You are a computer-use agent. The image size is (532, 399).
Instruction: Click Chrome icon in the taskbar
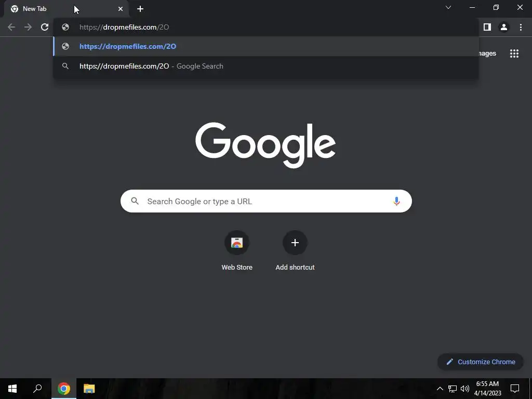point(64,389)
